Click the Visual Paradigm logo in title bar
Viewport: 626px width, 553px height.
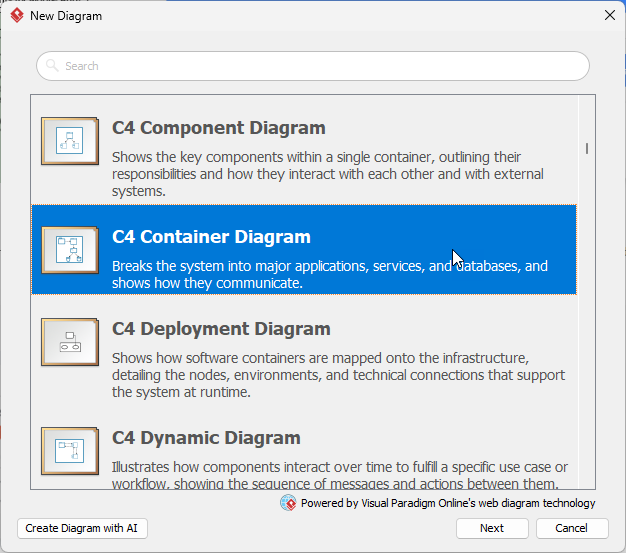(x=16, y=16)
